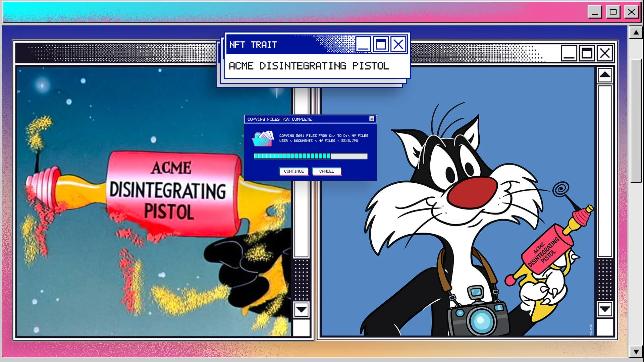Click the outer window scrollbar thumb

[x=636, y=121]
